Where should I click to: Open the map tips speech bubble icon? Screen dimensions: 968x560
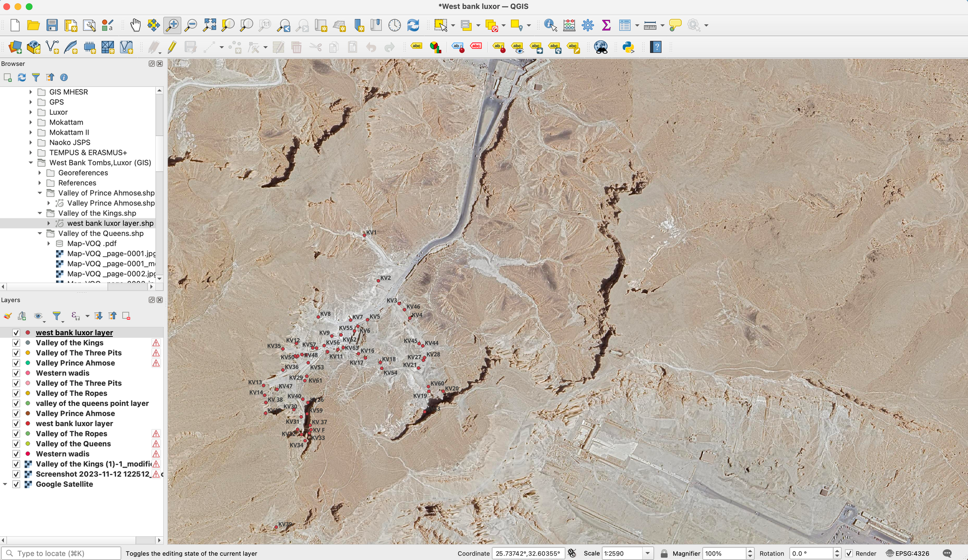[x=675, y=25]
